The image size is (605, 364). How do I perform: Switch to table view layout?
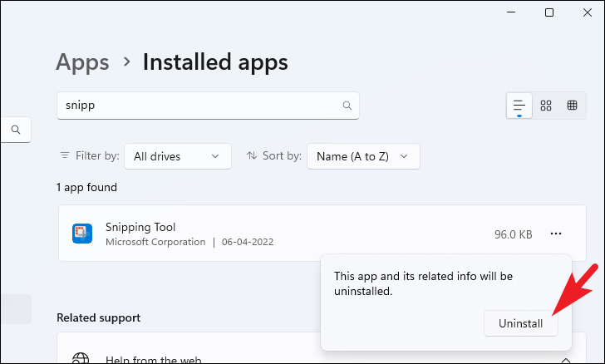click(572, 106)
